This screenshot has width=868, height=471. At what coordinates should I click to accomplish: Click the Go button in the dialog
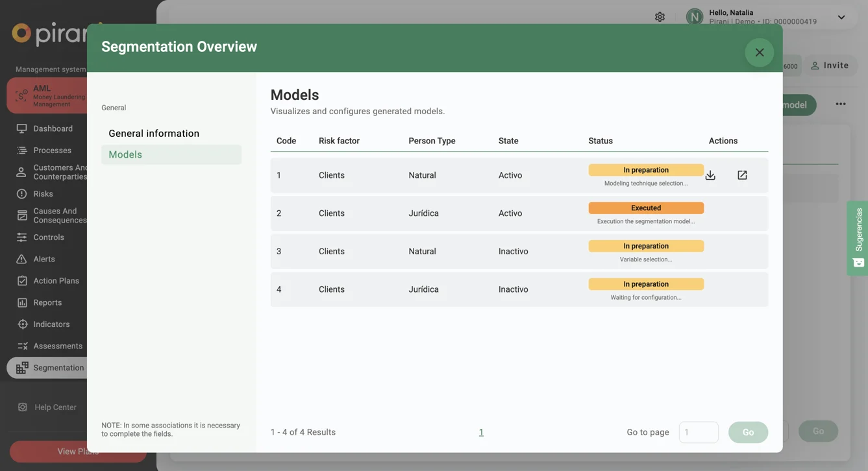coord(748,432)
